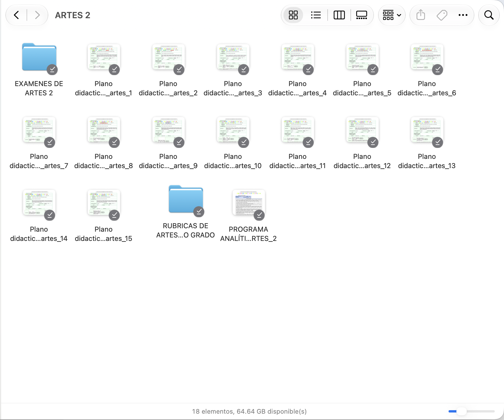Screen dimensions: 504x420
Task: Switch to gallery view
Action: pyautogui.click(x=361, y=15)
